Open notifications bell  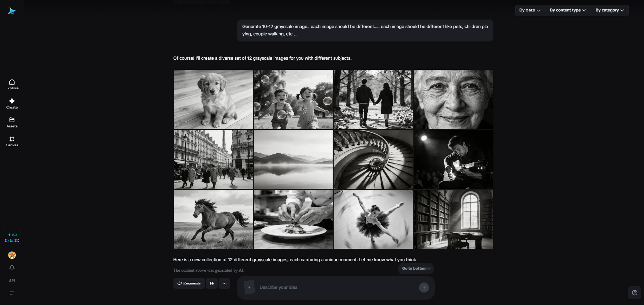point(12,268)
